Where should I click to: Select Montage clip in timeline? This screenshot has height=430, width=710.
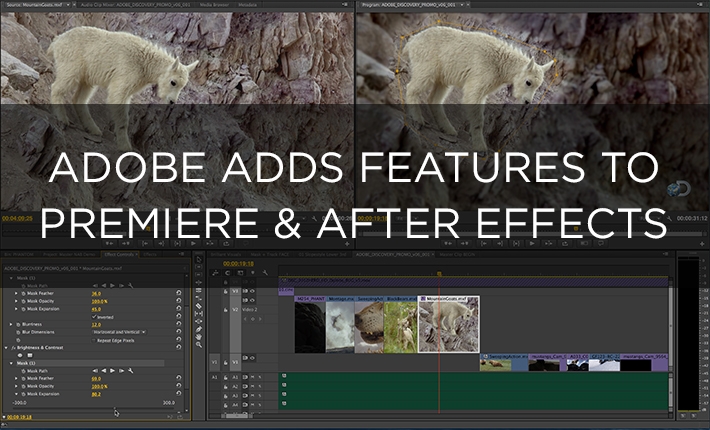(340, 325)
